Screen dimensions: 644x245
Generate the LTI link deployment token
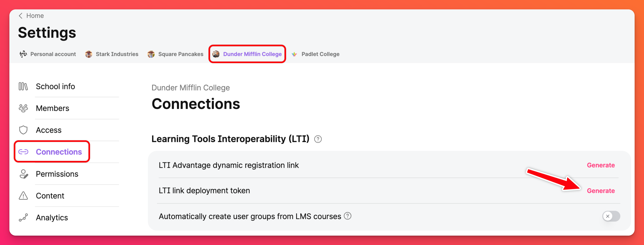(x=601, y=191)
